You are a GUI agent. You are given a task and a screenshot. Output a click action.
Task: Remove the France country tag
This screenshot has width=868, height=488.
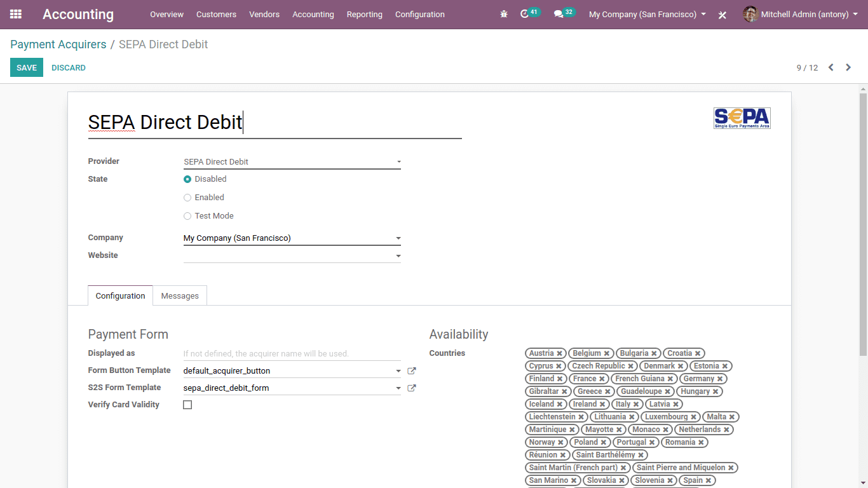click(x=602, y=379)
